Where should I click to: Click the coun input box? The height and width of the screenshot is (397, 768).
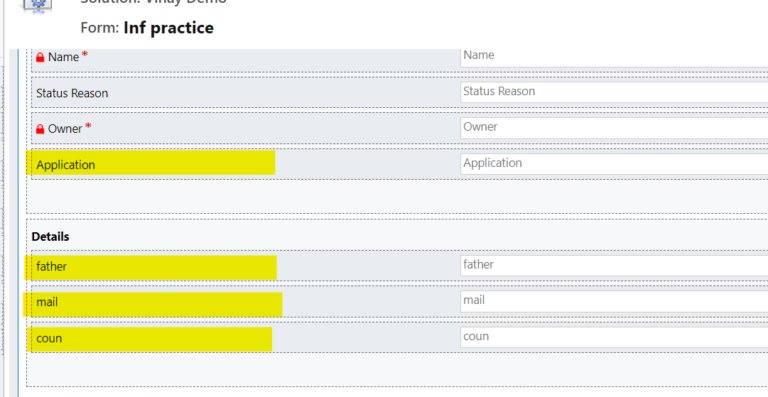pyautogui.click(x=614, y=337)
